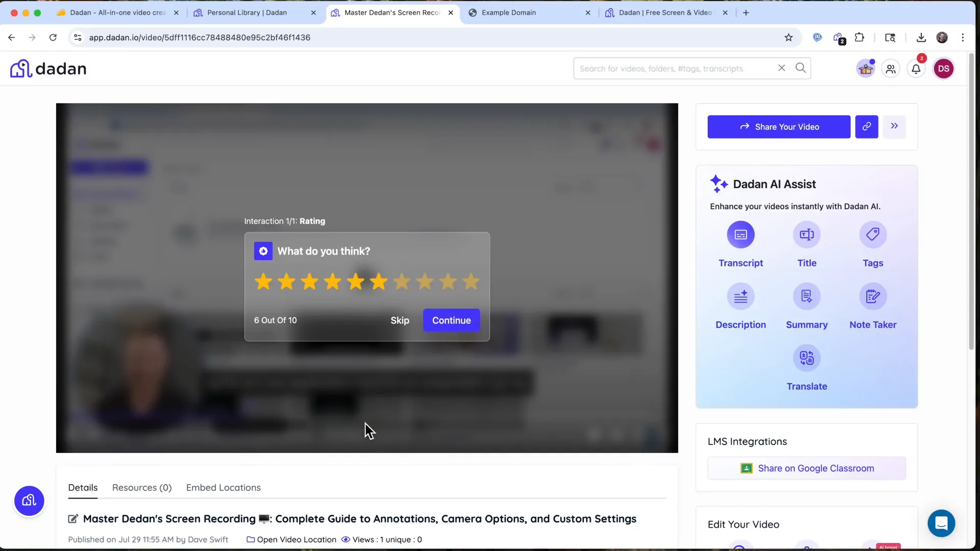Rate the video 8 stars

pyautogui.click(x=425, y=281)
